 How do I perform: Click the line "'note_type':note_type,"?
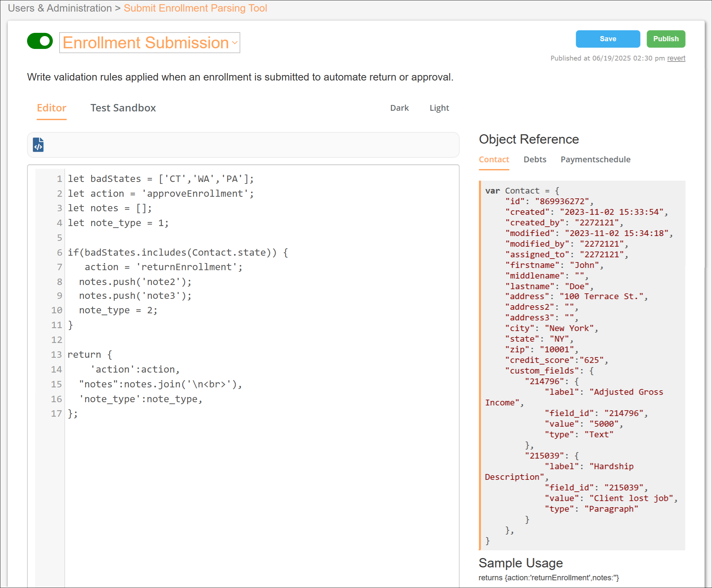141,399
